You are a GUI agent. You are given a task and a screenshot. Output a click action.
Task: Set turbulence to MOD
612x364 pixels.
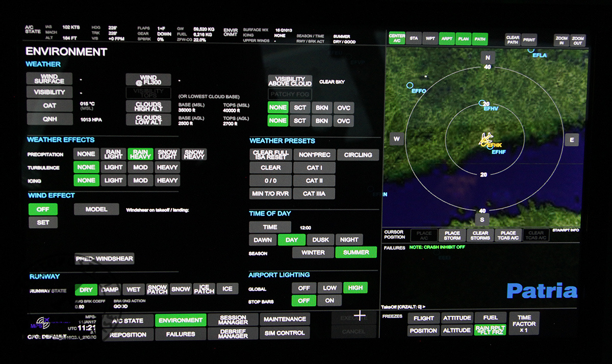click(140, 167)
